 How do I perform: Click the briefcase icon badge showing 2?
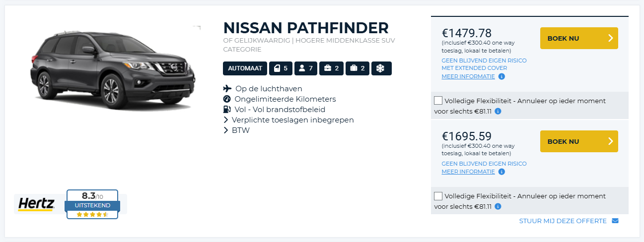[331, 68]
